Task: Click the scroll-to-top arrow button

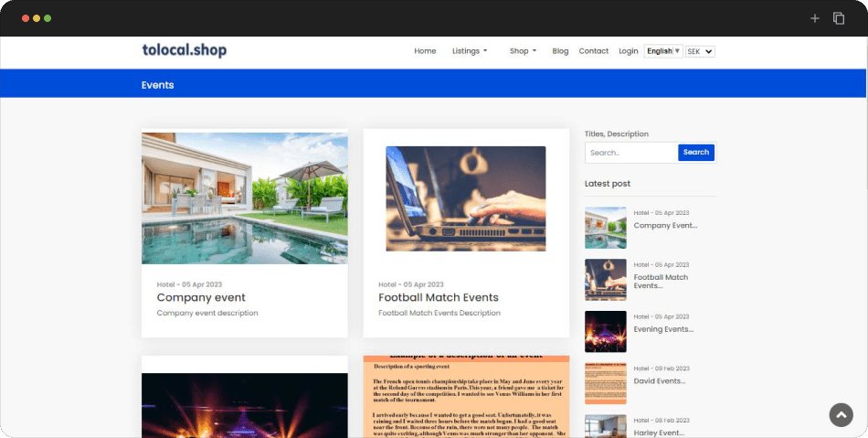Action: (841, 415)
